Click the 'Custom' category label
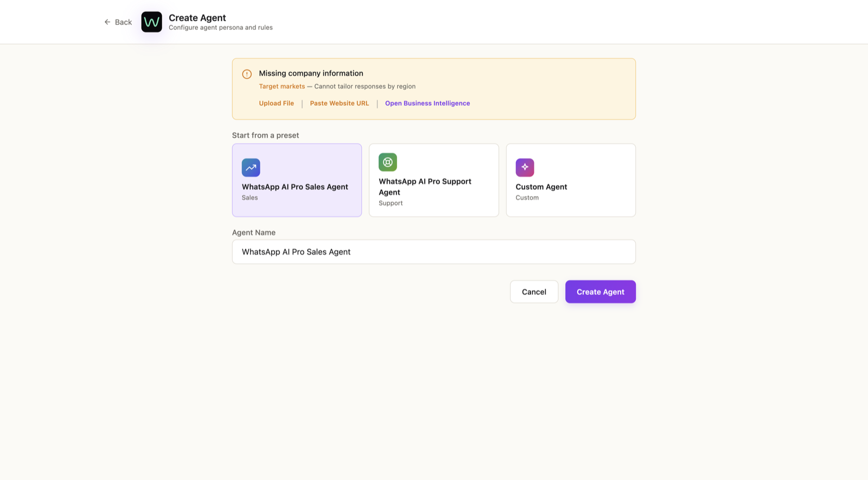868x480 pixels. click(x=527, y=198)
